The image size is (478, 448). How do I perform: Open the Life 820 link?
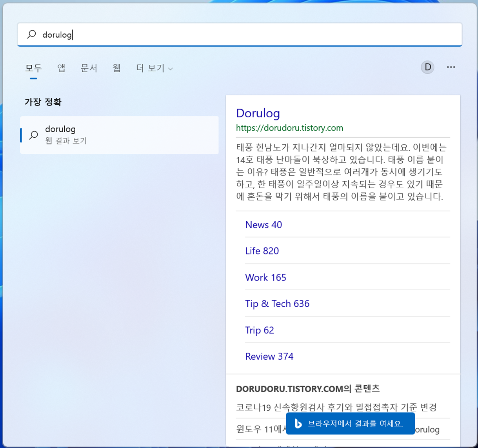262,251
